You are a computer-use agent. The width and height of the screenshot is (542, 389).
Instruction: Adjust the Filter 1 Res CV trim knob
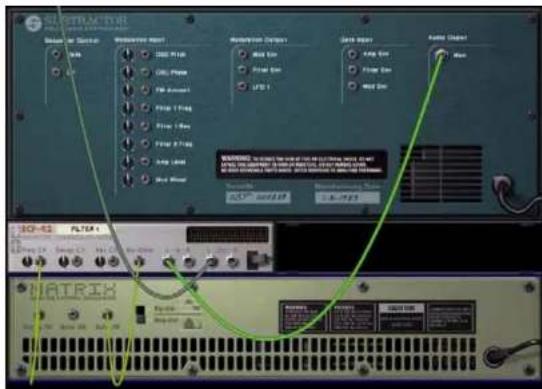(128, 126)
